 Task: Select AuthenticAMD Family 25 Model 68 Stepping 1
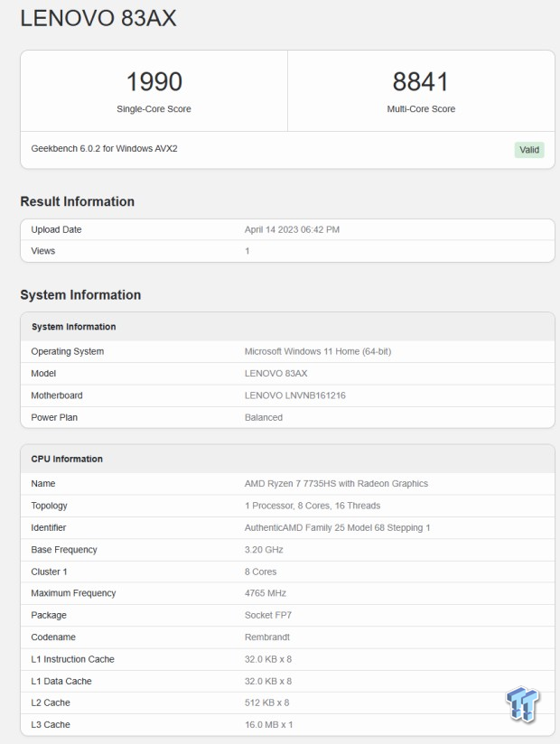coord(338,527)
